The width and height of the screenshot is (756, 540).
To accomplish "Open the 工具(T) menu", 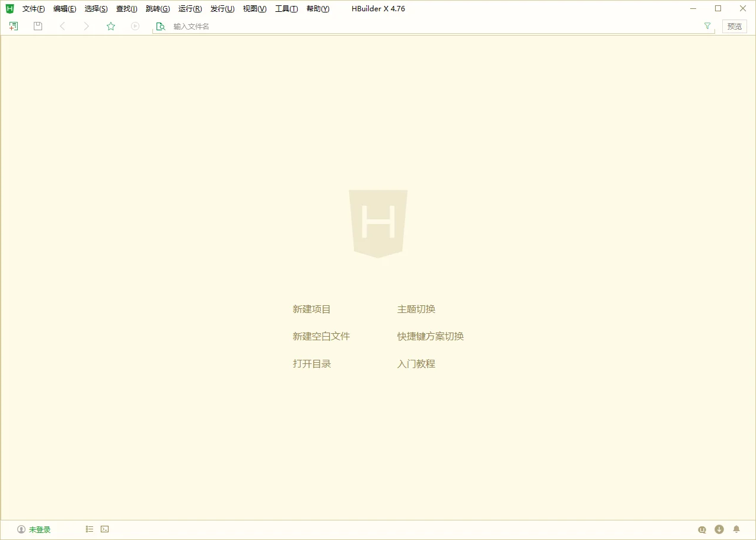I will tap(286, 8).
